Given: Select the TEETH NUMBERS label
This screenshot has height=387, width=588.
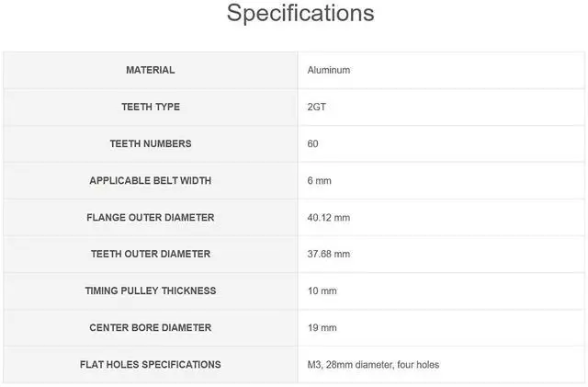Looking at the screenshot, I should click(x=151, y=143).
